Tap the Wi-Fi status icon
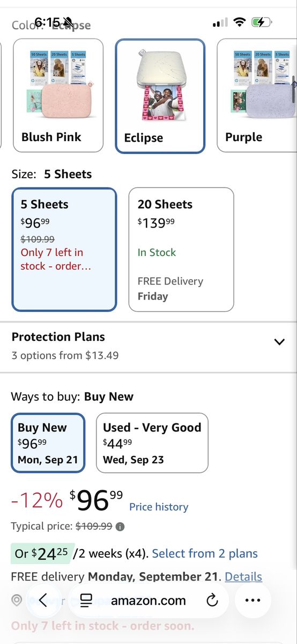Image resolution: width=297 pixels, height=644 pixels. click(240, 22)
